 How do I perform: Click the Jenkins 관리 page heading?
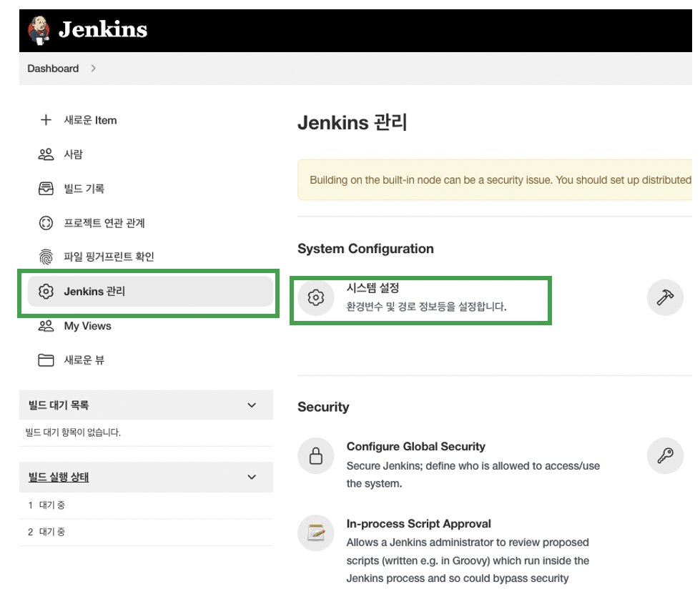[x=353, y=123]
